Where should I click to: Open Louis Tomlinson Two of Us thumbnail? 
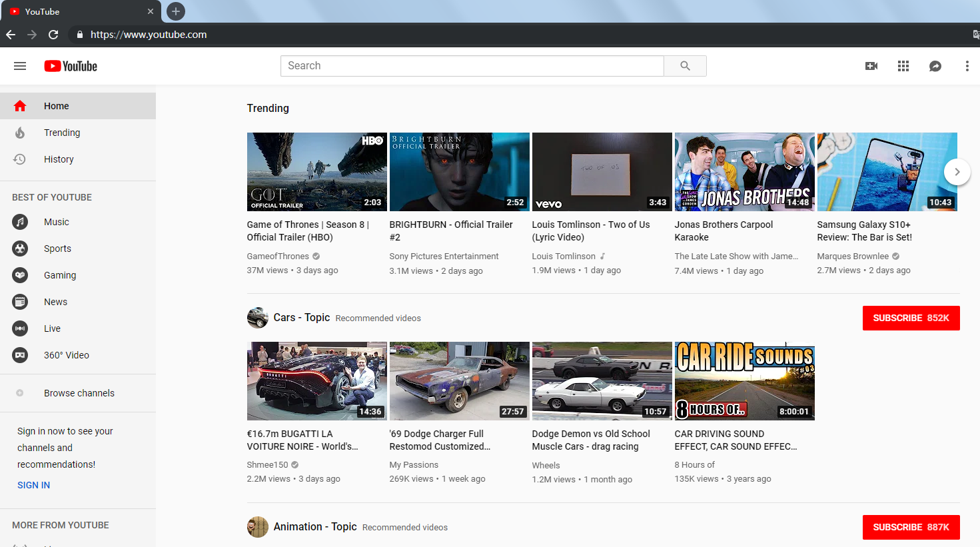[x=602, y=172]
